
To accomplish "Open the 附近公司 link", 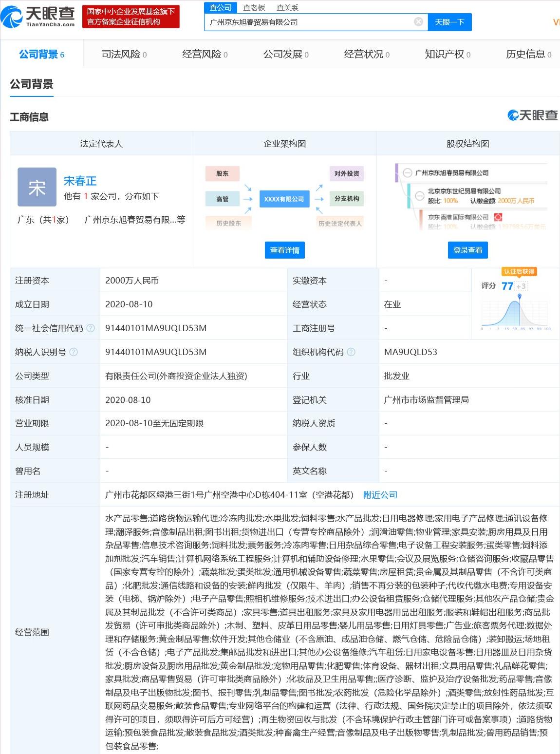I will tap(380, 495).
